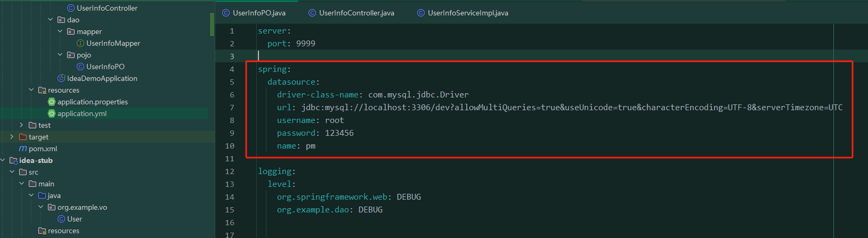Expand the target folder chevron
Viewport: 868px width, 238px height.
[12, 137]
